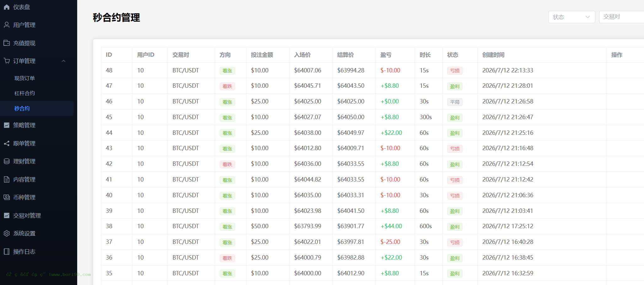The image size is (644, 285).
Task: Click the wealth management coins icon
Action: [7, 161]
